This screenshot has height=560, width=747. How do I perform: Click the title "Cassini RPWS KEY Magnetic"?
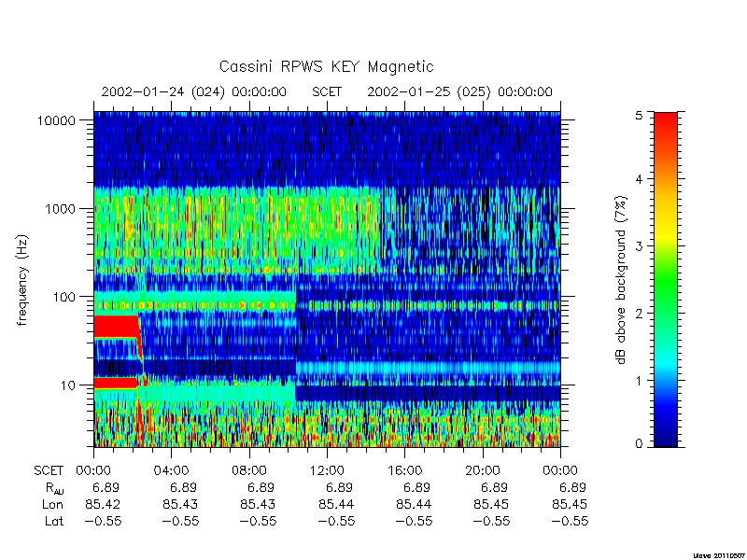point(326,66)
